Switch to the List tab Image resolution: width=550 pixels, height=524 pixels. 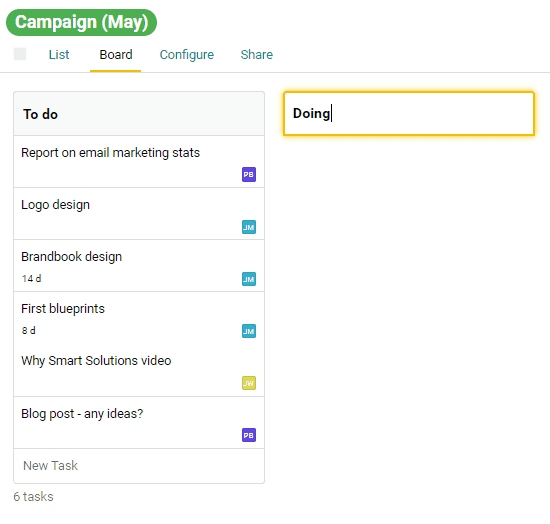click(59, 55)
